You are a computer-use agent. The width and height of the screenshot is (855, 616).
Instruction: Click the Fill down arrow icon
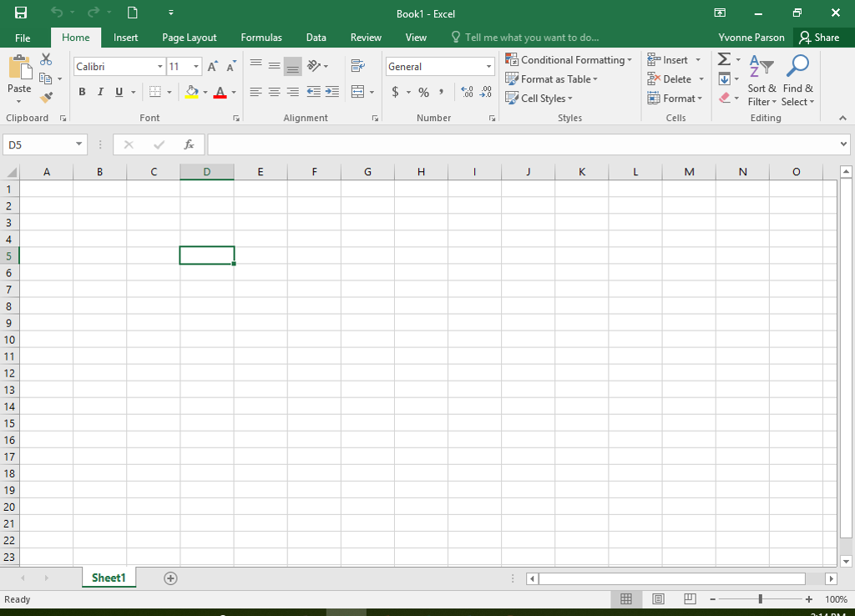(x=724, y=79)
